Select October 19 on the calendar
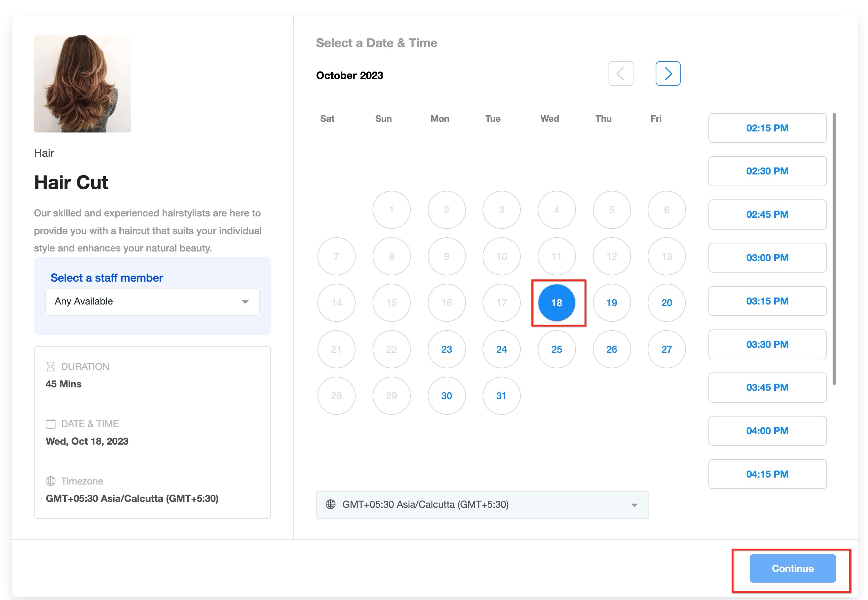Screen dimensions: 868x600 (x=612, y=303)
